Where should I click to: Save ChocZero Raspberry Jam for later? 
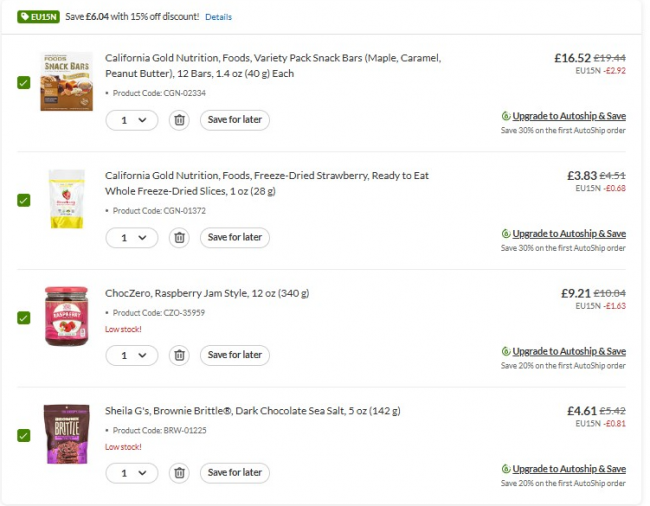click(x=235, y=355)
